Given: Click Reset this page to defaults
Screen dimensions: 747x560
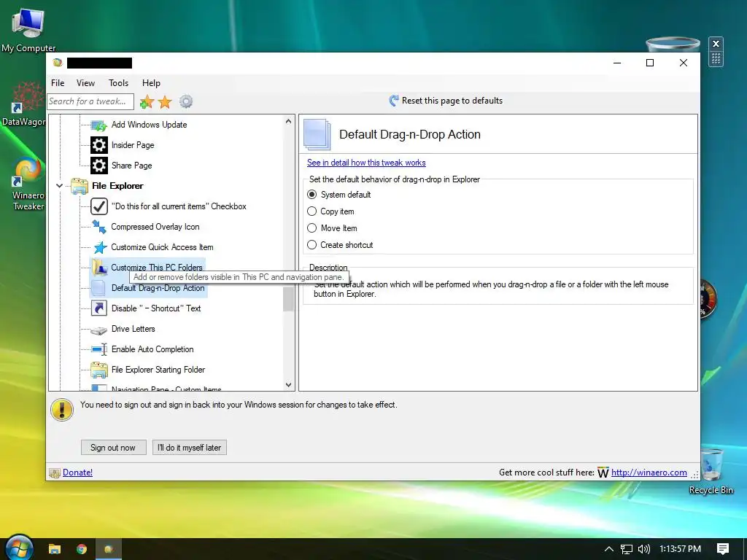Looking at the screenshot, I should click(x=452, y=101).
